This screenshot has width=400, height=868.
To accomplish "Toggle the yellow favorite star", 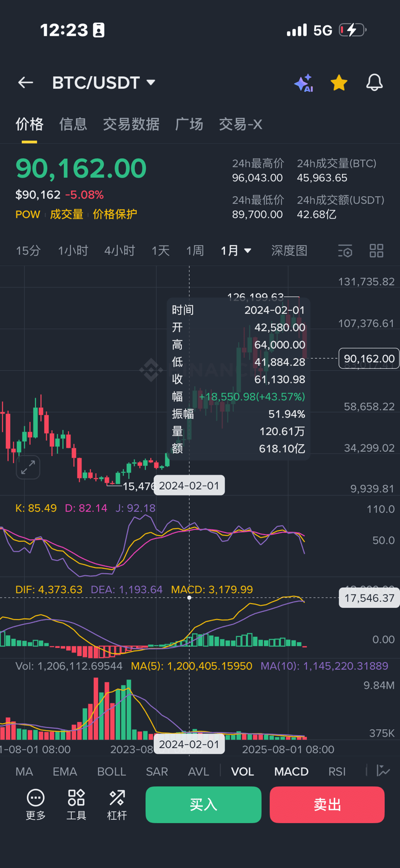I will (339, 83).
